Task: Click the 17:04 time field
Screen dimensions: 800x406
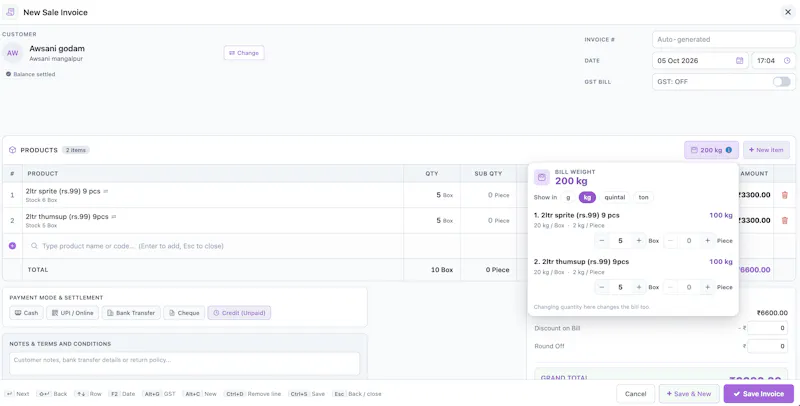Action: tap(773, 61)
